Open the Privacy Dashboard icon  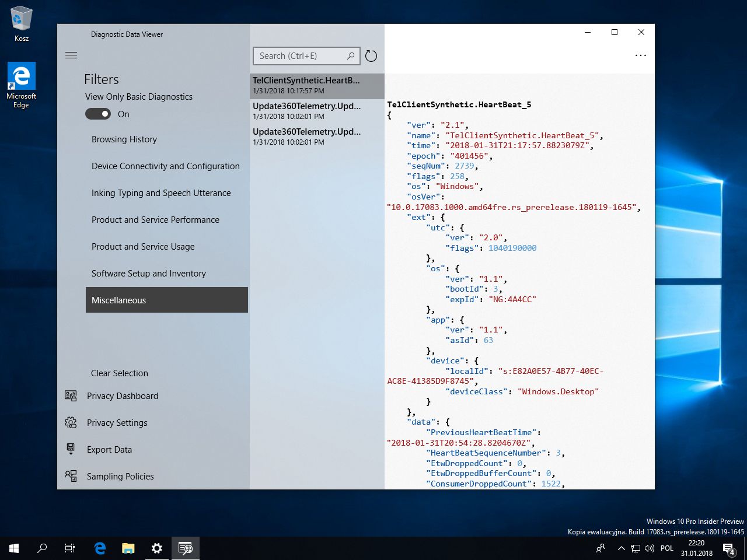(71, 396)
